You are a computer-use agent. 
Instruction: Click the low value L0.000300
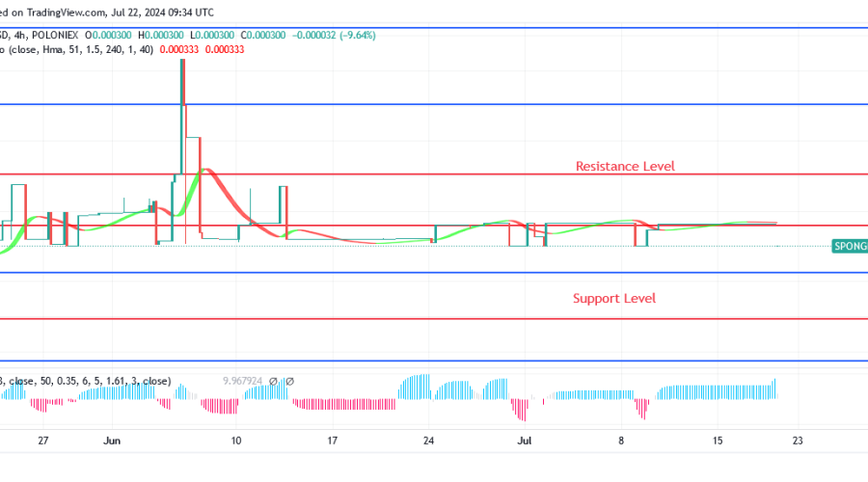coord(212,35)
